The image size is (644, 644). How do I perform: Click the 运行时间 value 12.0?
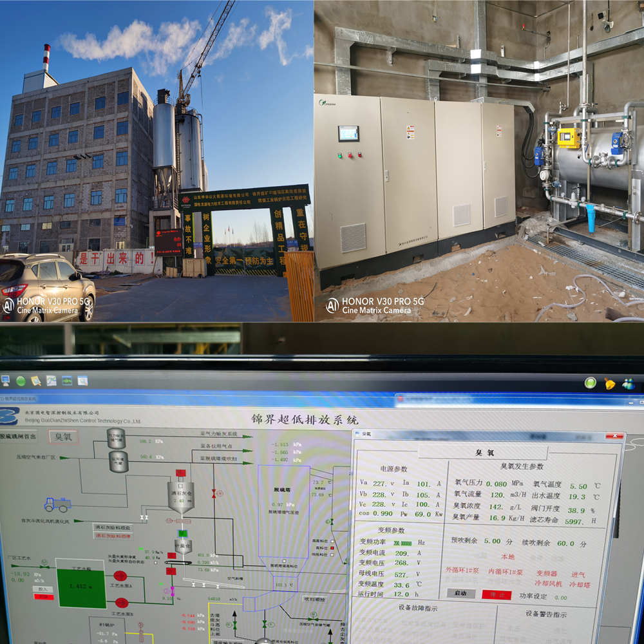(x=401, y=594)
